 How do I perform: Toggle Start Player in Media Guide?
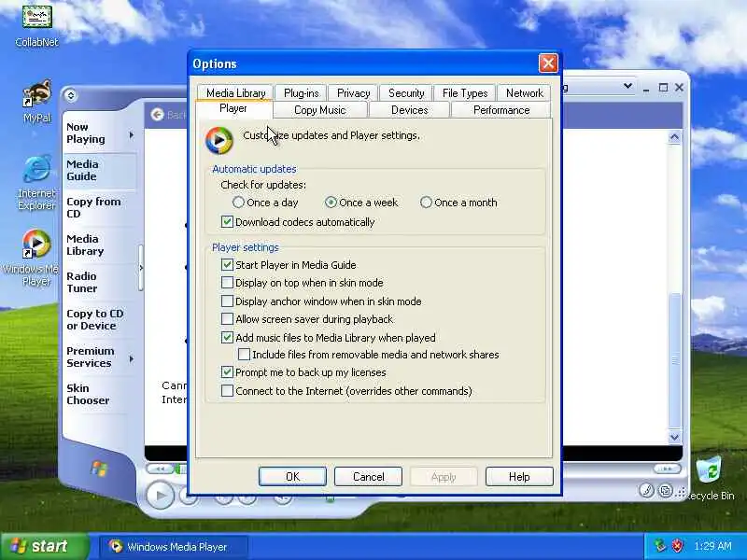tap(289, 265)
